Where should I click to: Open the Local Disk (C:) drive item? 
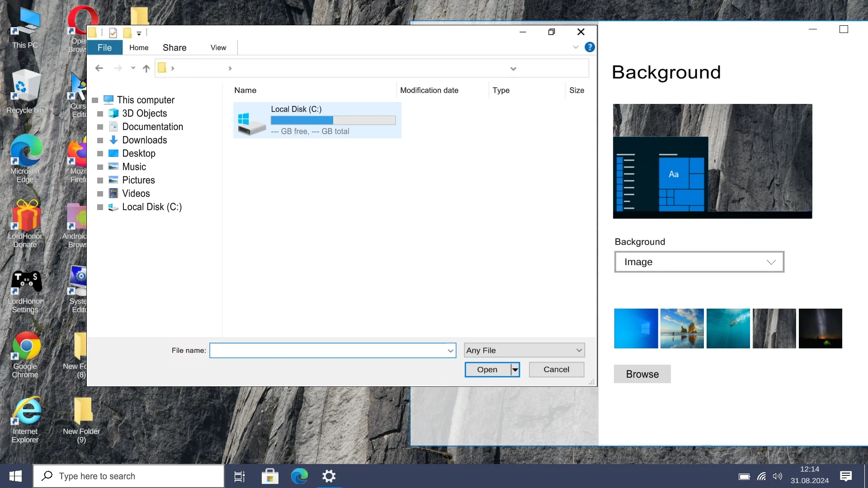click(316, 120)
